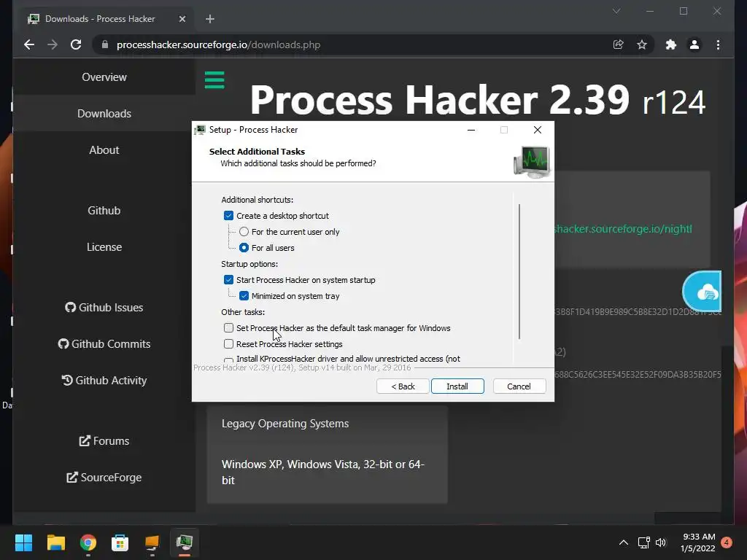The height and width of the screenshot is (560, 747).
Task: Open Github Activity sidebar link
Action: (104, 381)
